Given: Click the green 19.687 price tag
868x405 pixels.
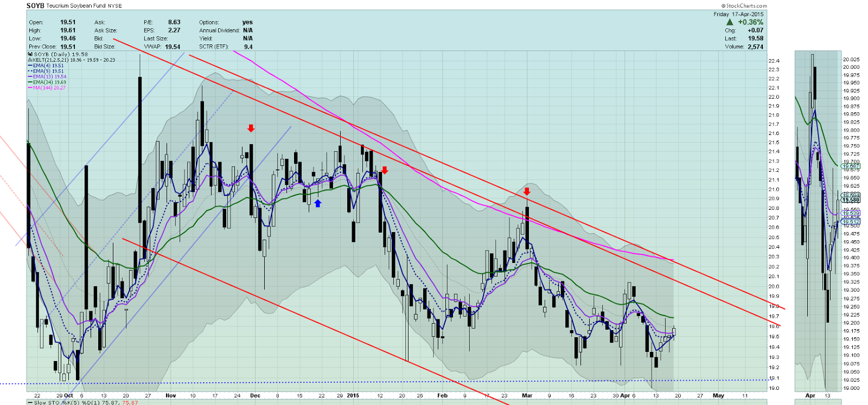Looking at the screenshot, I should [851, 166].
